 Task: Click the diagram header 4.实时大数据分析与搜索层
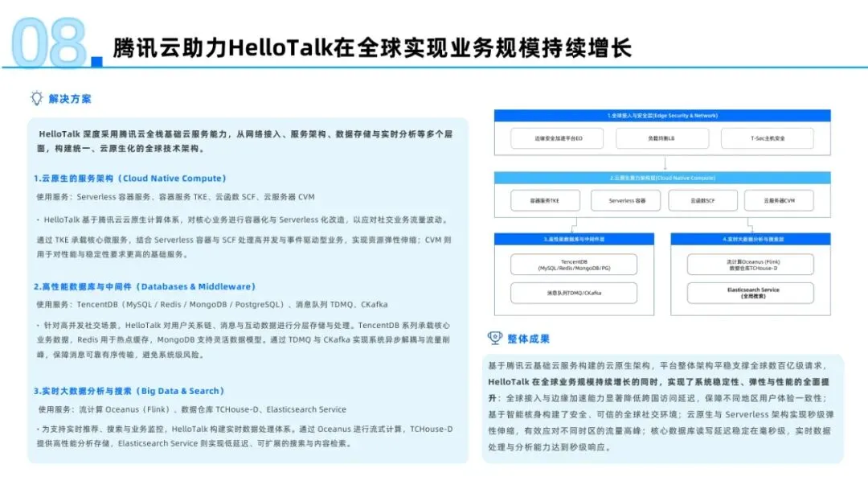click(x=751, y=239)
